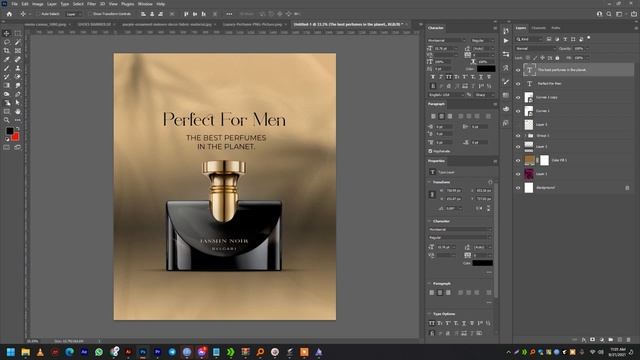Click the lock all padlock icon in Layers
The height and width of the screenshot is (360, 640).
pos(557,58)
